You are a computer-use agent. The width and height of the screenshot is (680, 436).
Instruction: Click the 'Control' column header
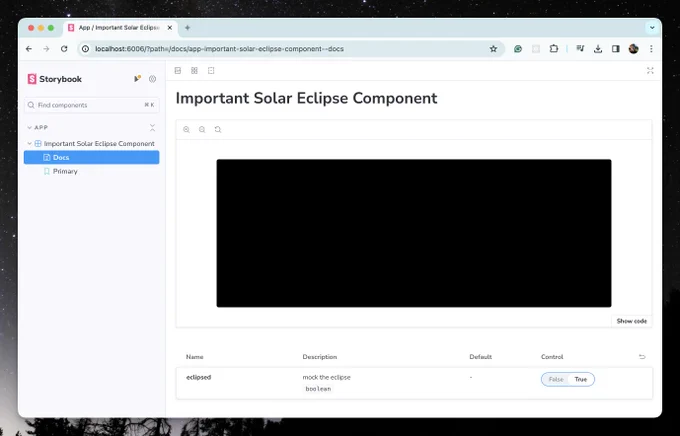[552, 357]
